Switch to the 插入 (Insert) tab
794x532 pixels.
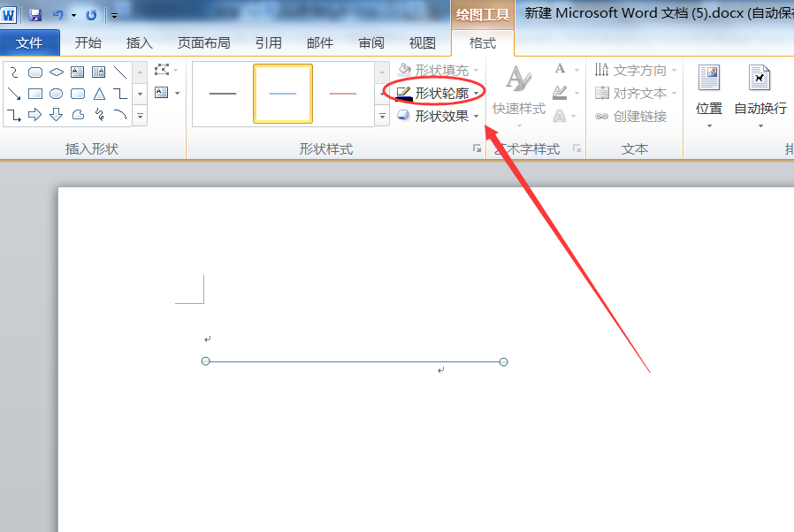click(x=139, y=42)
